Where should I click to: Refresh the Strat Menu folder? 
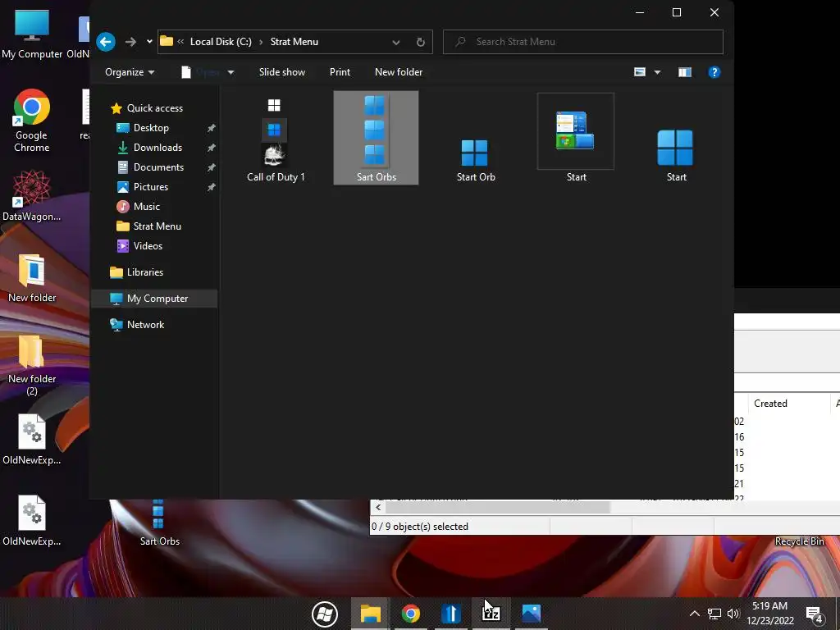coord(421,42)
